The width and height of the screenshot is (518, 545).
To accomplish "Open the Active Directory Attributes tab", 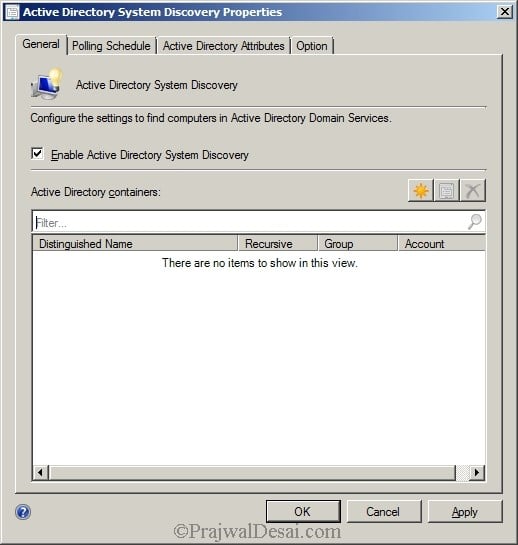I will tap(224, 46).
